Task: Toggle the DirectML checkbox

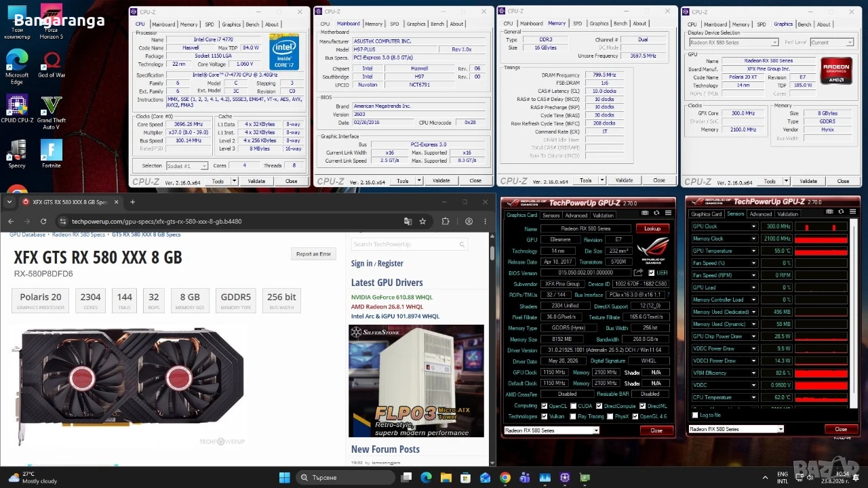Action: coord(642,406)
